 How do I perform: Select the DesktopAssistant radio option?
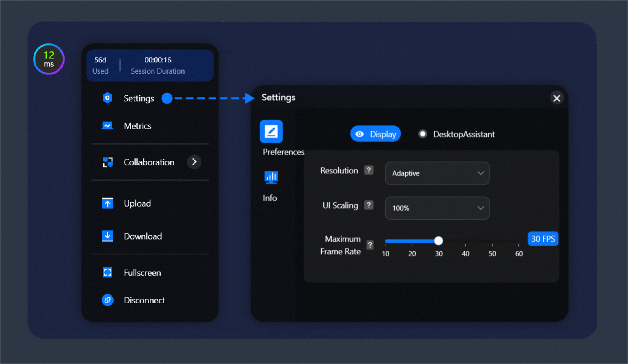(422, 134)
